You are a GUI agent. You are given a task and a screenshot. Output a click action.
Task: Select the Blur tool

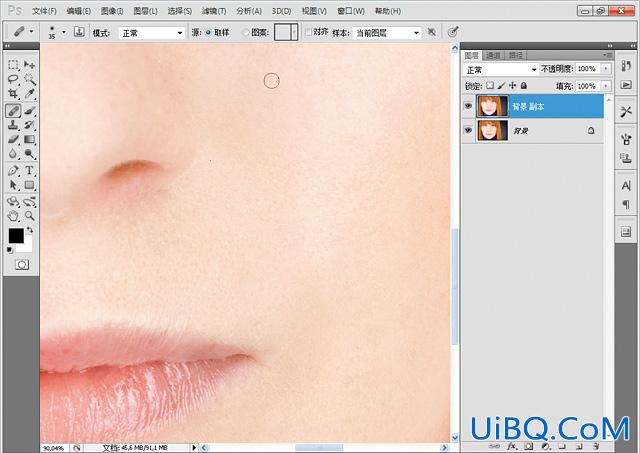[x=13, y=154]
